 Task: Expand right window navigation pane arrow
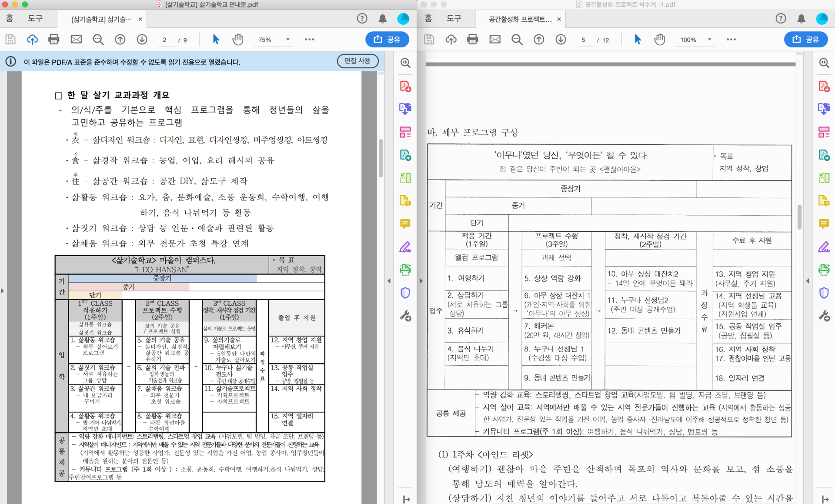coord(421,281)
